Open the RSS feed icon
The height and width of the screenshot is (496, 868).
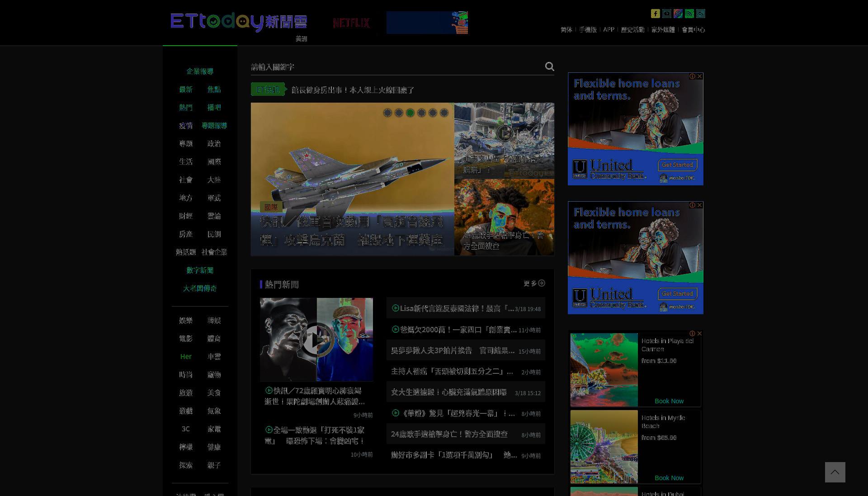(x=689, y=14)
